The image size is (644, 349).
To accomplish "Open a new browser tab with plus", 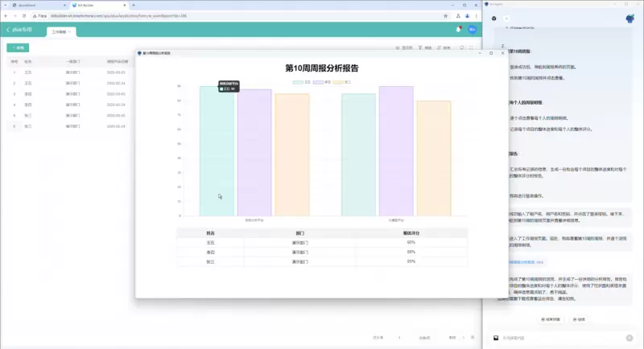I will 134,5.
